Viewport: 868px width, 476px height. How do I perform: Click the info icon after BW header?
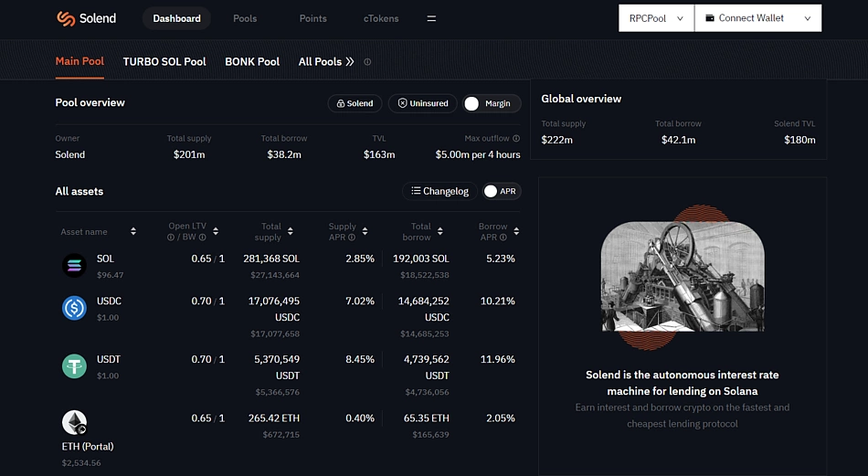(x=202, y=238)
